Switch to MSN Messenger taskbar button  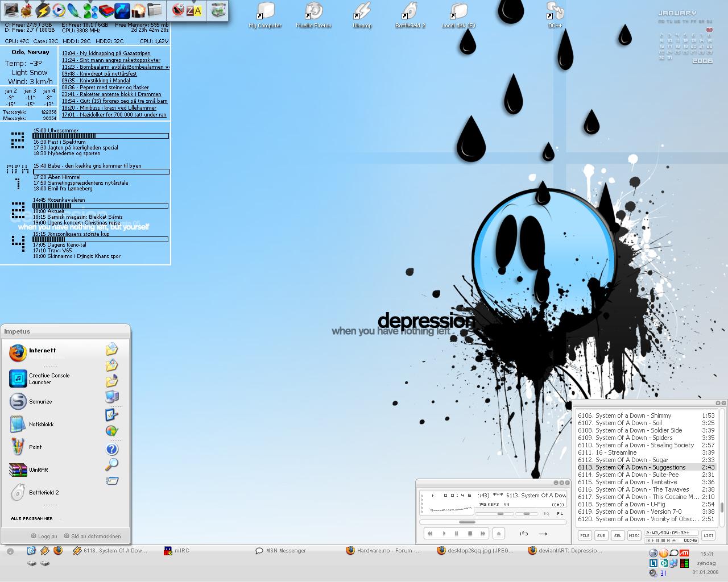[281, 550]
